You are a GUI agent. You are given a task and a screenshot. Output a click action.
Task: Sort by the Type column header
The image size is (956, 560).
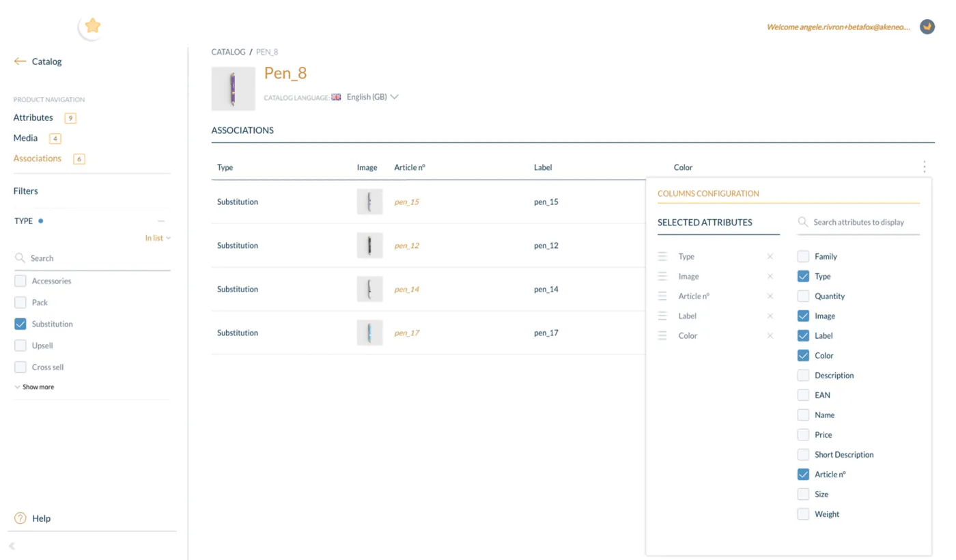pos(225,167)
